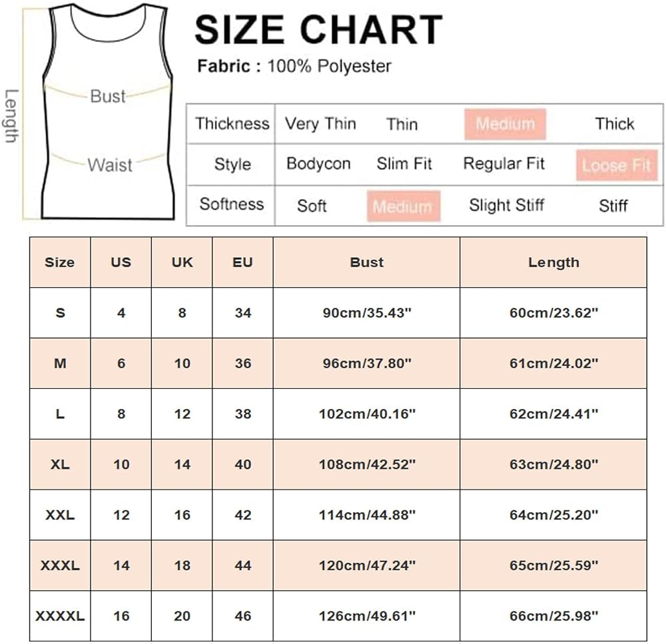
Task: Select the XXXXL size cell
Action: [x=60, y=616]
